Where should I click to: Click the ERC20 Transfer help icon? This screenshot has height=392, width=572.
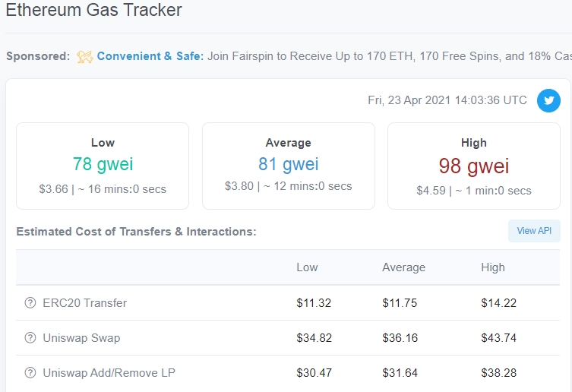click(30, 303)
